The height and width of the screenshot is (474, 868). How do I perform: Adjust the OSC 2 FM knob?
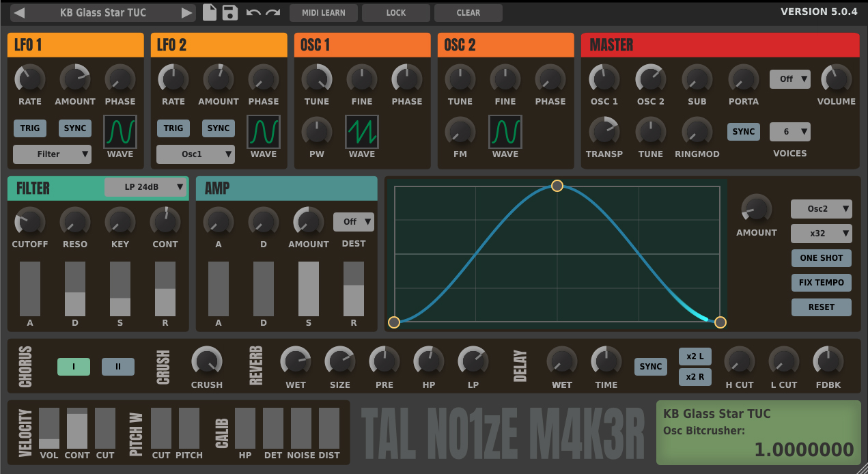pyautogui.click(x=460, y=132)
